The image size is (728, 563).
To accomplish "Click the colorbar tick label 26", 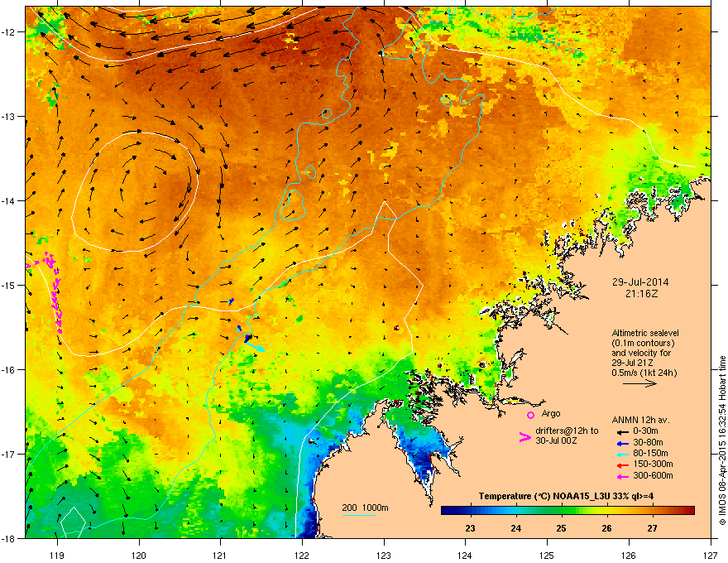I will click(x=607, y=528).
